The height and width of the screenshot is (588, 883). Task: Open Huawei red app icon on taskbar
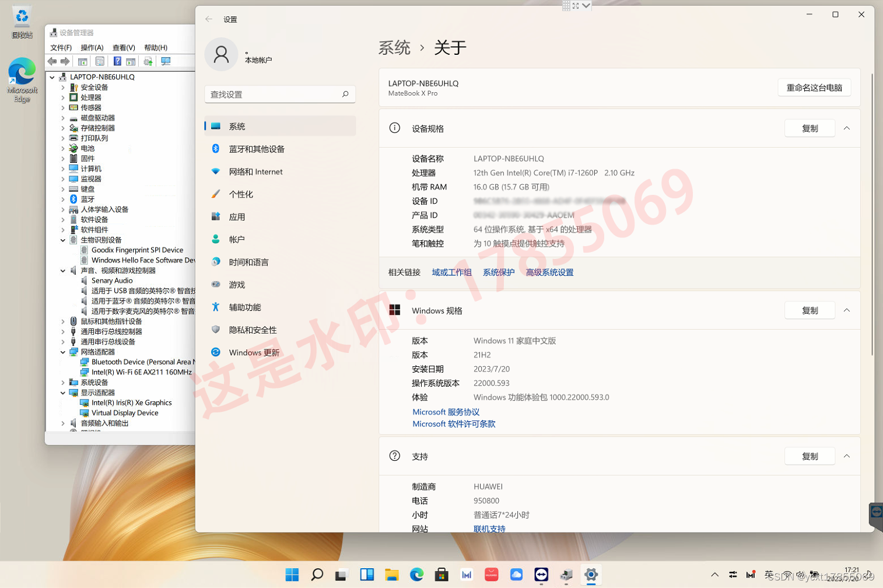pyautogui.click(x=492, y=575)
